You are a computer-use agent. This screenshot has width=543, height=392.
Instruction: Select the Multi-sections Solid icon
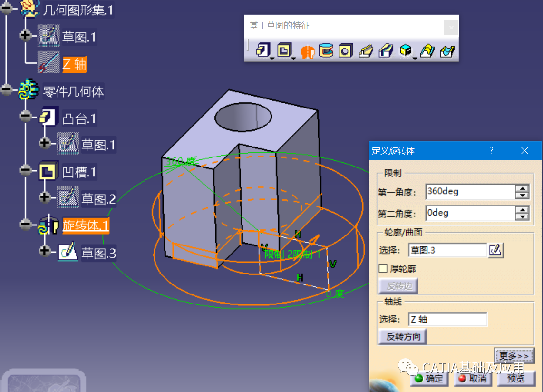pyautogui.click(x=427, y=50)
